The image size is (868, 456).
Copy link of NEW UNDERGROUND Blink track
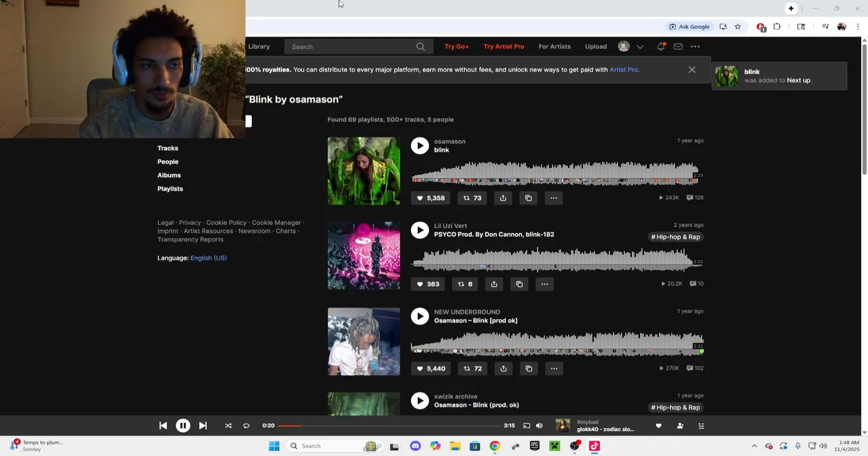pos(529,369)
